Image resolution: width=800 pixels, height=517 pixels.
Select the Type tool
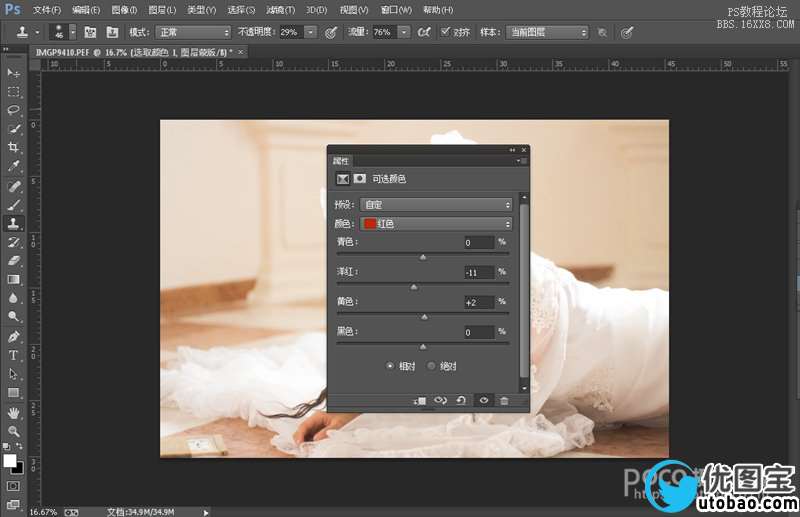click(14, 355)
